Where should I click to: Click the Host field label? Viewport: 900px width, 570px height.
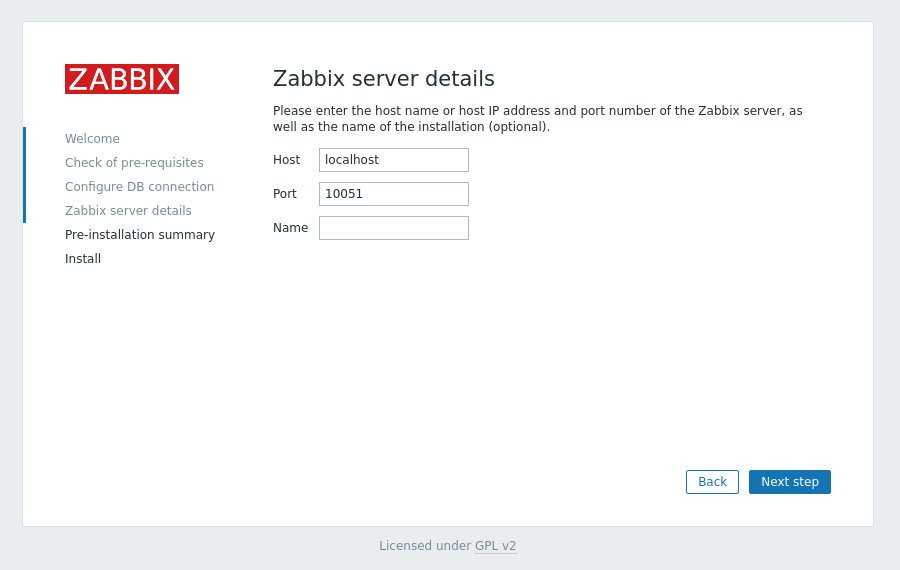tap(286, 160)
